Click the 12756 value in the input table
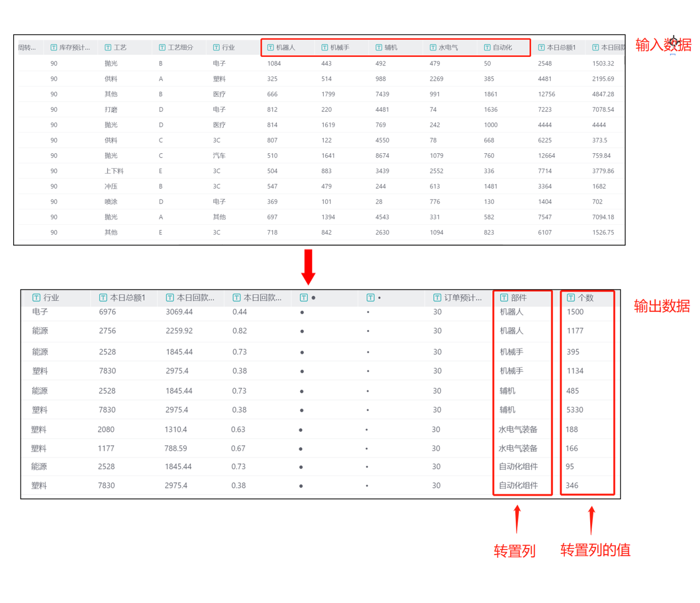The width and height of the screenshot is (700, 603). pyautogui.click(x=546, y=94)
